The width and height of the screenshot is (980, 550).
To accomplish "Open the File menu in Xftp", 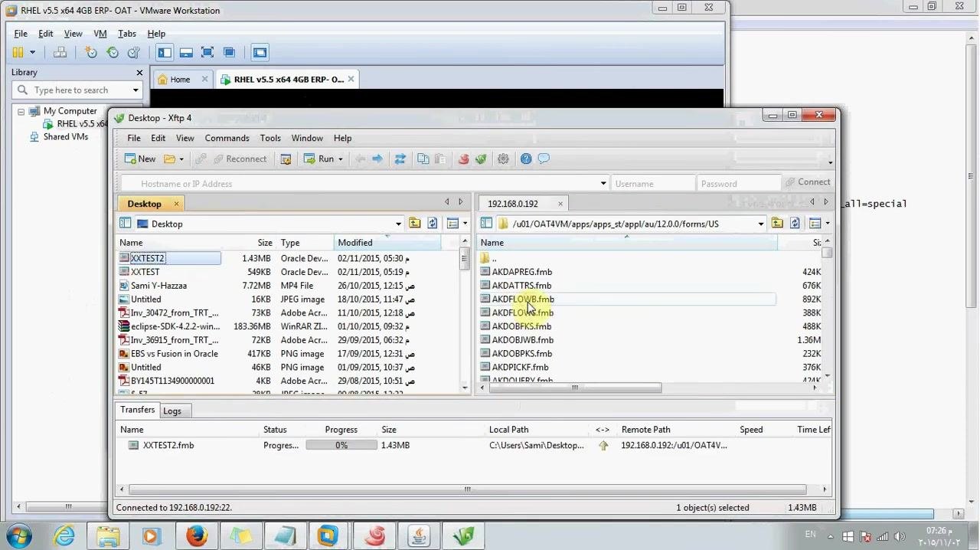I will (133, 138).
